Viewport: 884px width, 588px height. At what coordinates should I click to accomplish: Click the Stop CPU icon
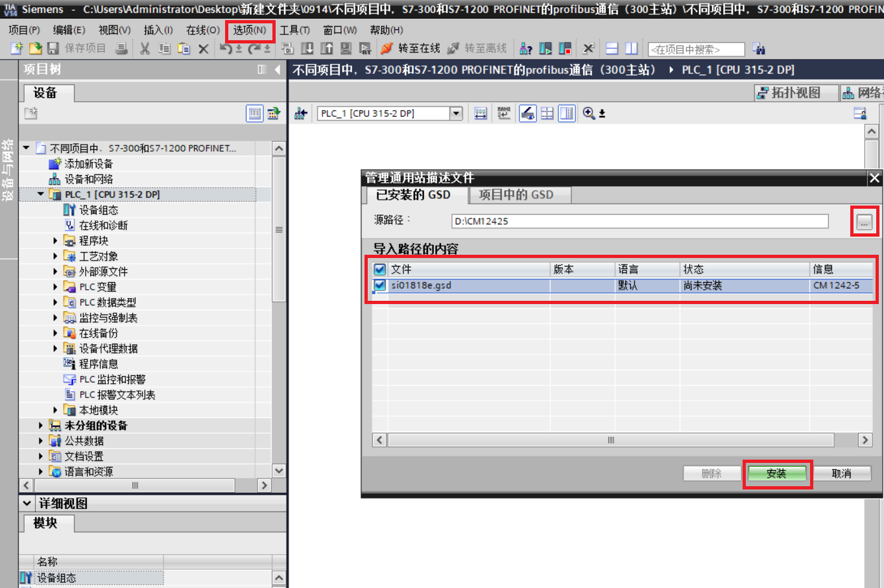565,49
